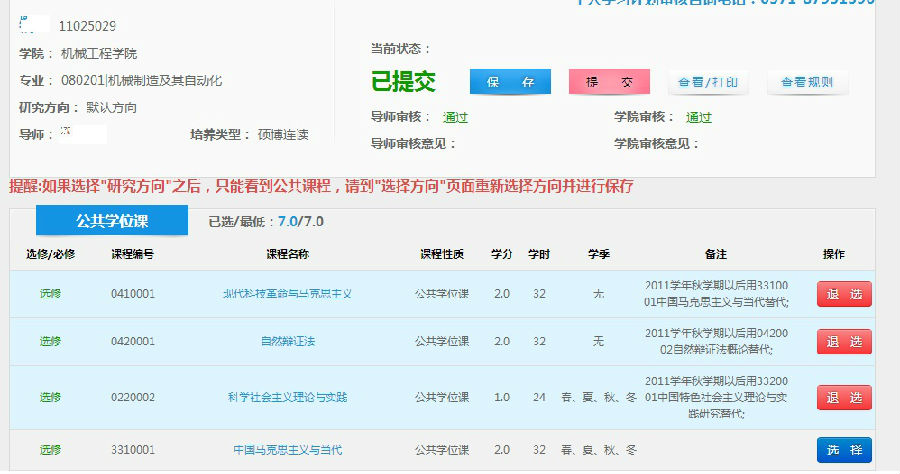
Task: Open the 自然辩证法 course link
Action: point(287,341)
